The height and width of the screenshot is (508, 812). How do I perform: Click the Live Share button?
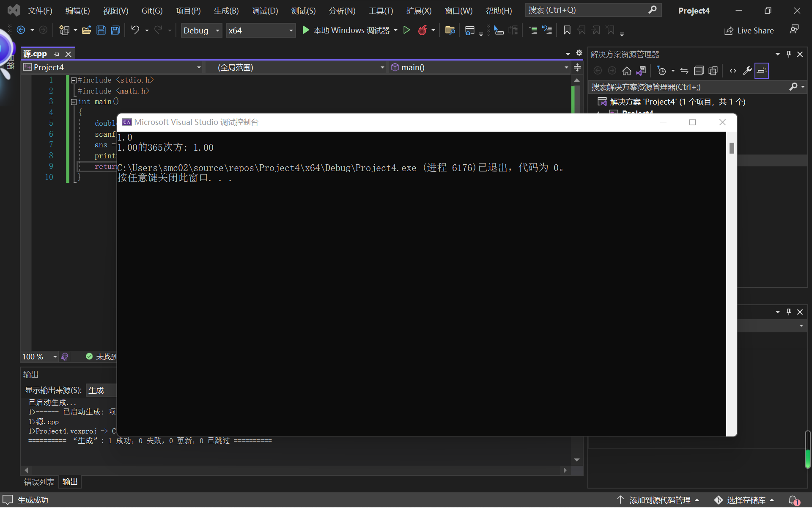pos(749,30)
